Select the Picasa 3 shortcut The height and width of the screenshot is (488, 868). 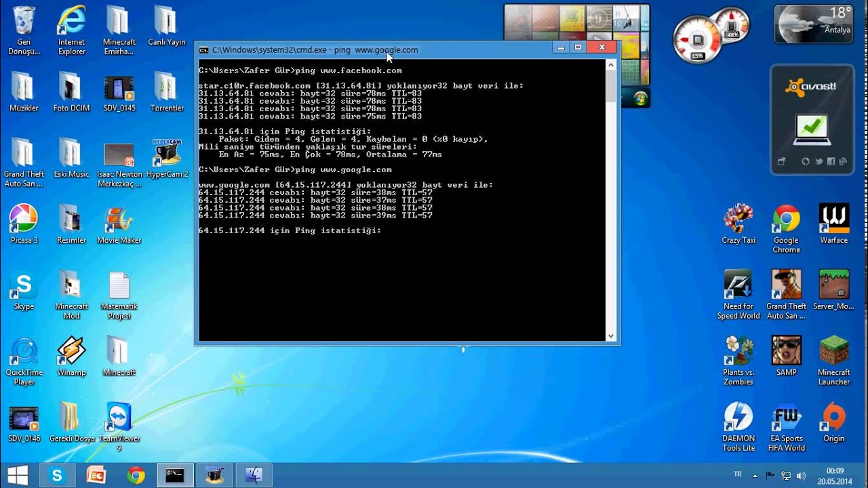coord(24,224)
